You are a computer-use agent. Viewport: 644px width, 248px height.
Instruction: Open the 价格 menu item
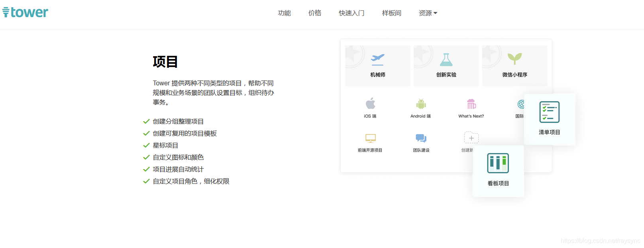pyautogui.click(x=314, y=13)
